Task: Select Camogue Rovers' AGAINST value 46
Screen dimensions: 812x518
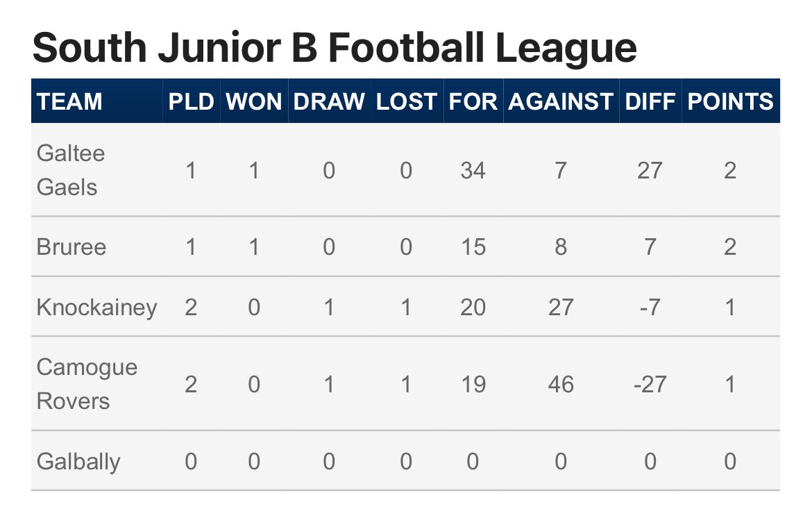Action: click(x=561, y=385)
